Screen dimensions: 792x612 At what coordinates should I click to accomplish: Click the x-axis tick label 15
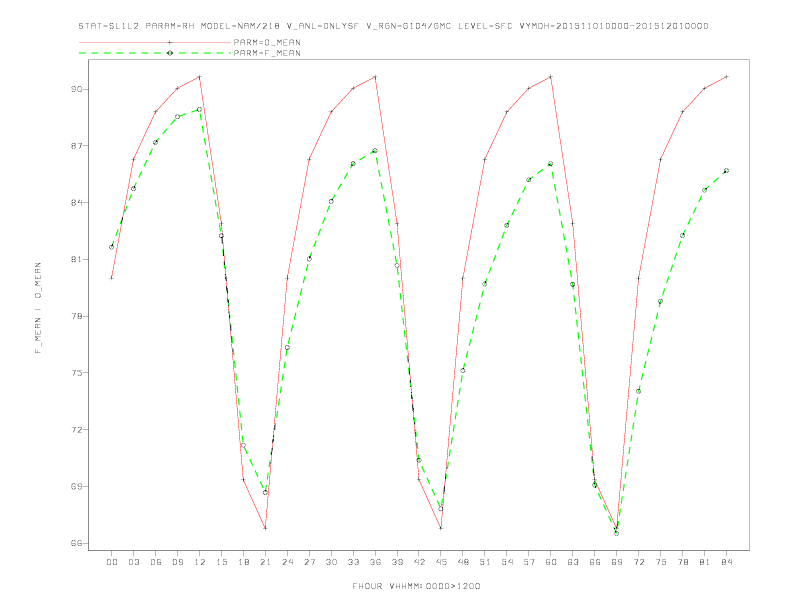(222, 562)
